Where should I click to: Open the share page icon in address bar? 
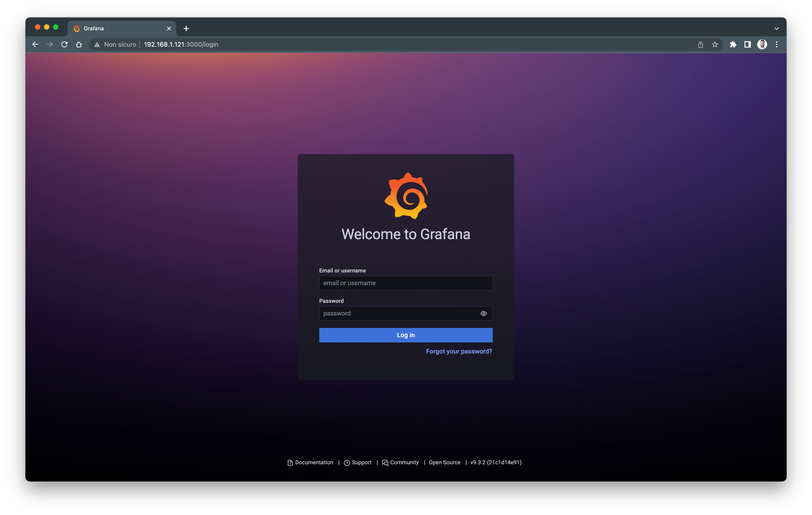(x=700, y=44)
